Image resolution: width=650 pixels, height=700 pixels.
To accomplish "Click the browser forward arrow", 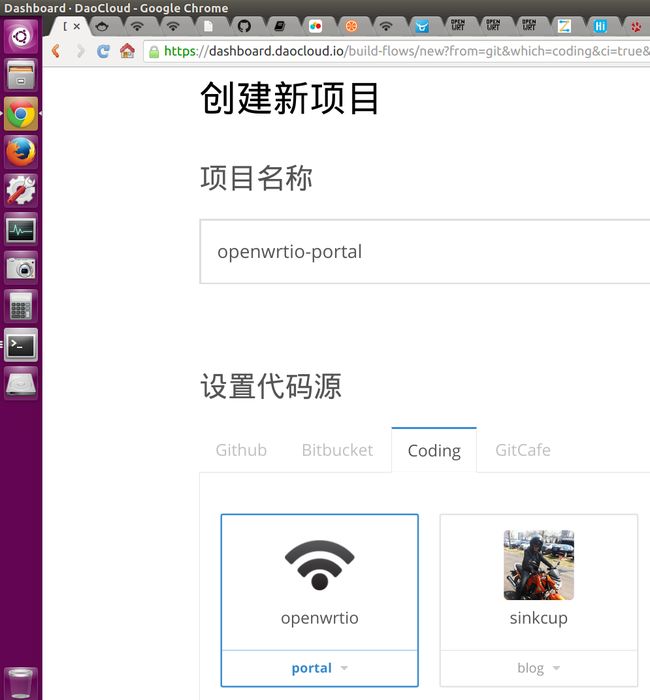I will tap(80, 51).
